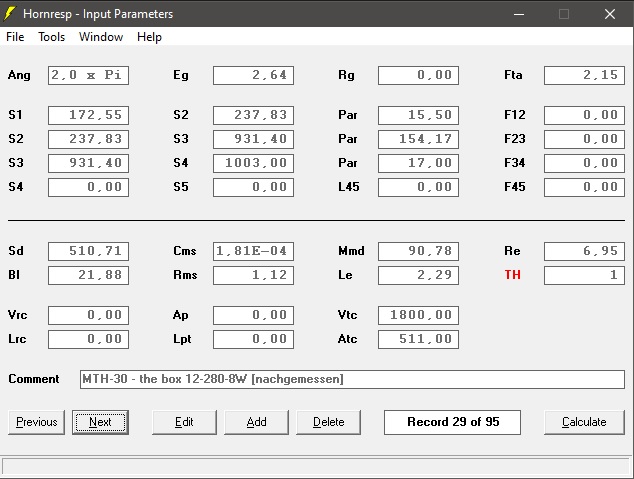Image resolution: width=634 pixels, height=479 pixels.
Task: Click the Re field with 6,95
Action: click(584, 251)
